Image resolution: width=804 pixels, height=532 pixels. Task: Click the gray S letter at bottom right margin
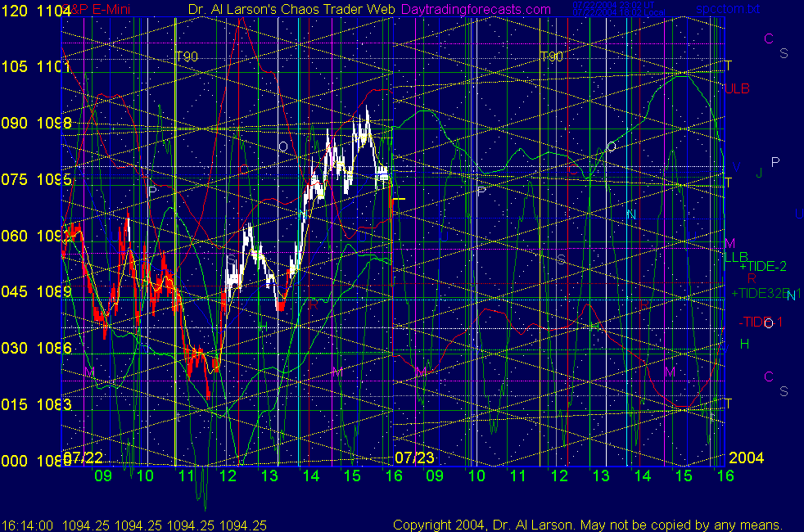pyautogui.click(x=784, y=391)
